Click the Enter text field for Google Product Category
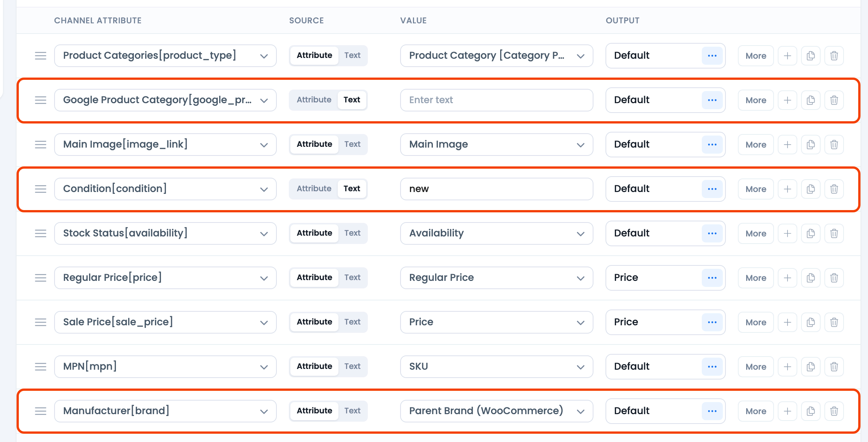Image resolution: width=868 pixels, height=442 pixels. pos(496,100)
